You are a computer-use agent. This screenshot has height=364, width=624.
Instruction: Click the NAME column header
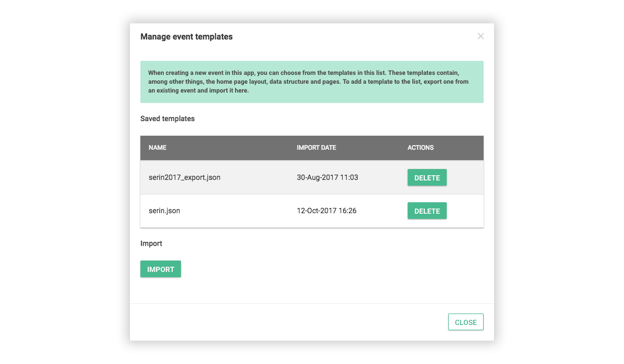tap(158, 148)
